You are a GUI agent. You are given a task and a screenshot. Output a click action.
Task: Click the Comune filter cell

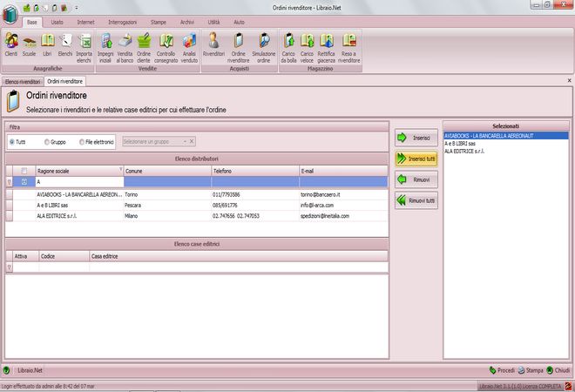[x=167, y=182]
